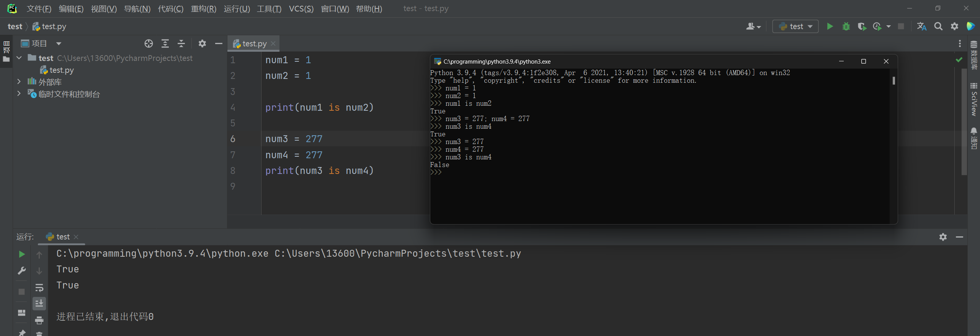The width and height of the screenshot is (980, 336).
Task: Toggle soft-wrap in run console
Action: tap(39, 287)
